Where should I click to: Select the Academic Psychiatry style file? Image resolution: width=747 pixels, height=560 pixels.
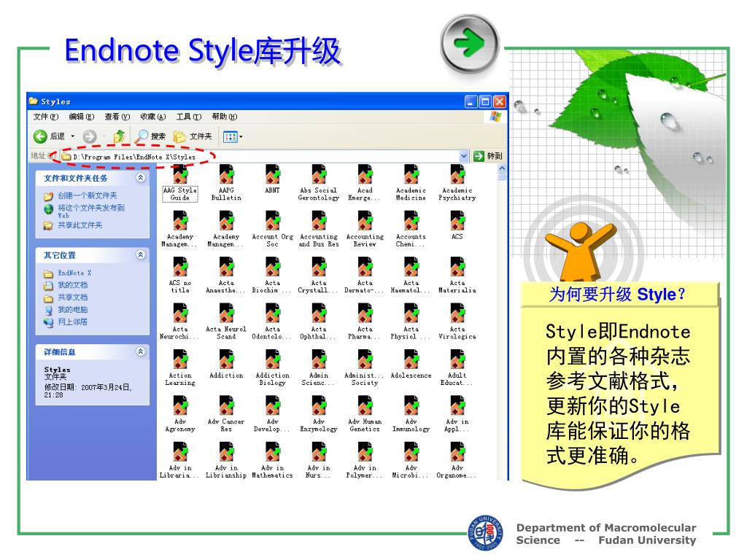click(x=457, y=183)
